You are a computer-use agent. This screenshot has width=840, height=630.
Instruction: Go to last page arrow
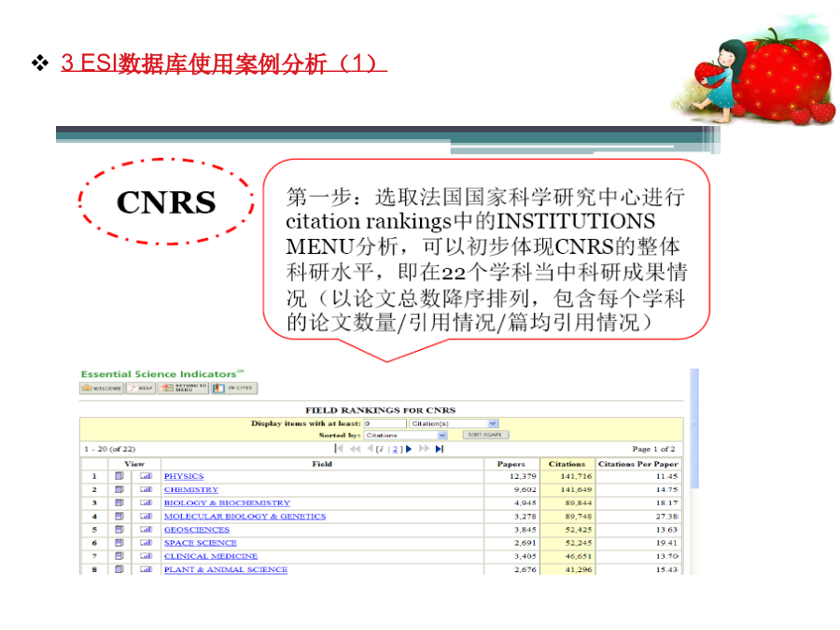coord(440,449)
